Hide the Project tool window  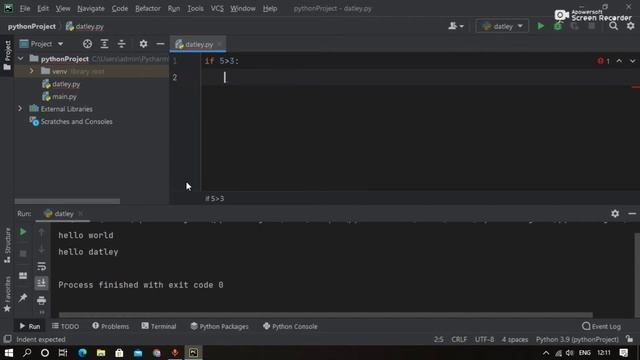pos(160,44)
